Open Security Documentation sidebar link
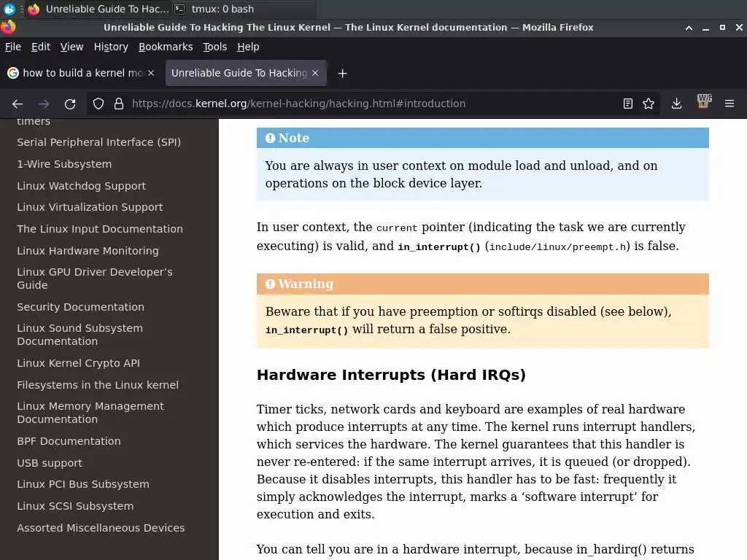The image size is (747, 560). coord(80,307)
